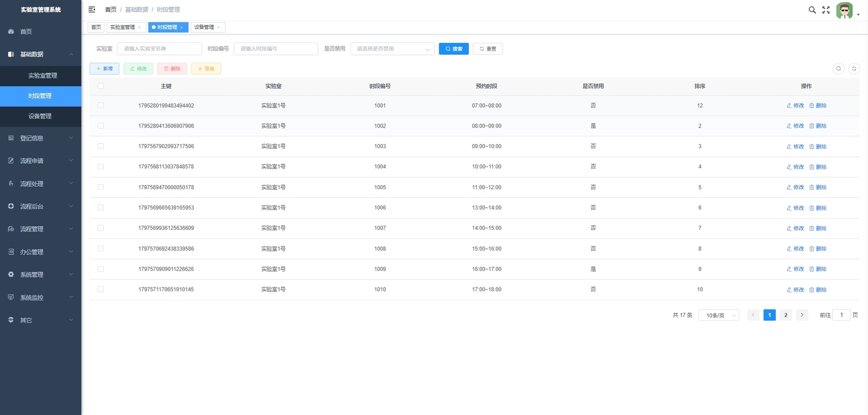Open 实验室管理 in sidebar submenu
This screenshot has width=868, height=415.
click(42, 76)
